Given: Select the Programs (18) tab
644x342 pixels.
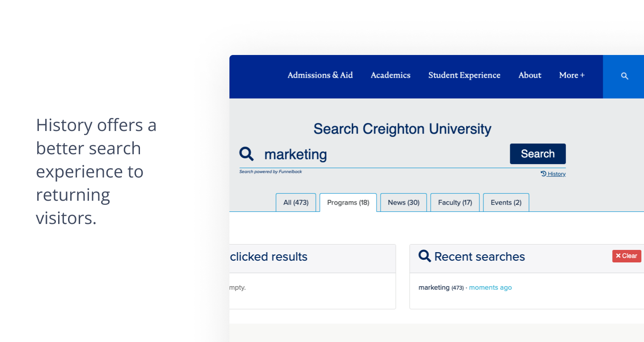Looking at the screenshot, I should [348, 203].
